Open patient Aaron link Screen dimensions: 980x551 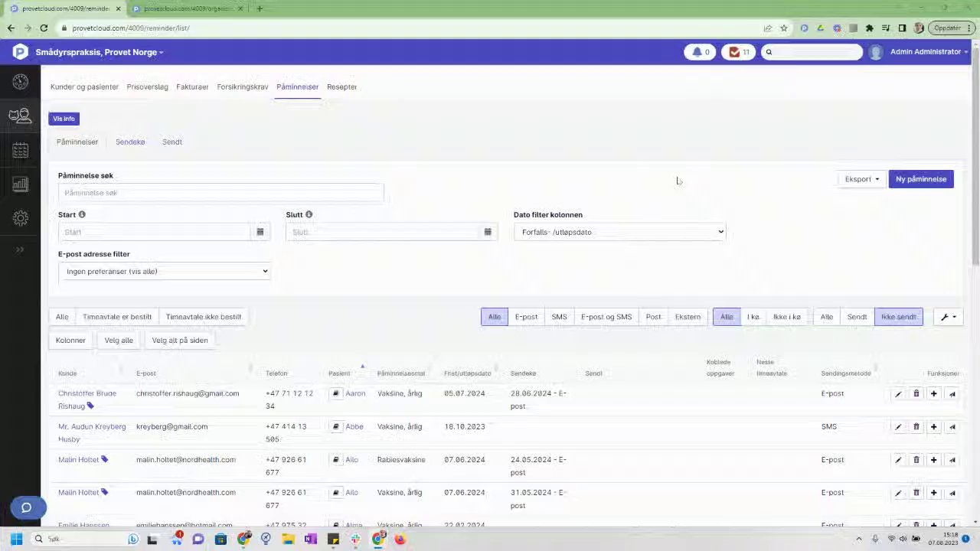[355, 393]
